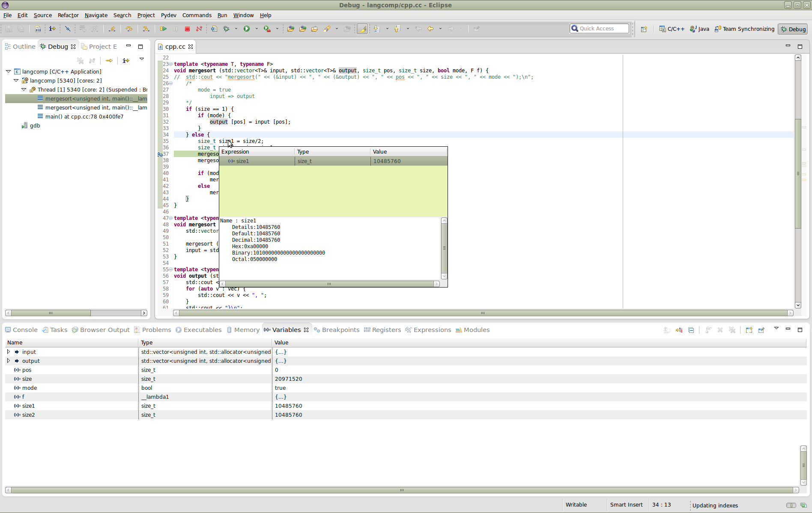Open the Variables view menu triangle
The image size is (812, 513).
click(776, 328)
